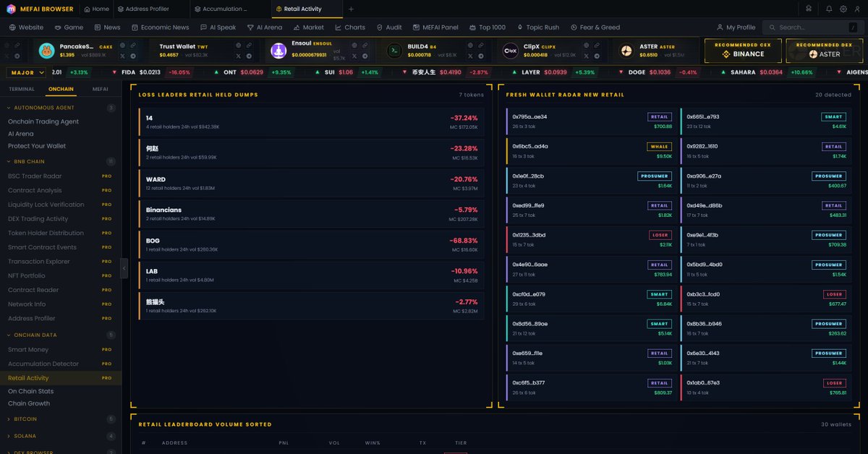
Task: Click the extensions icon left of the bell
Action: coord(810,9)
